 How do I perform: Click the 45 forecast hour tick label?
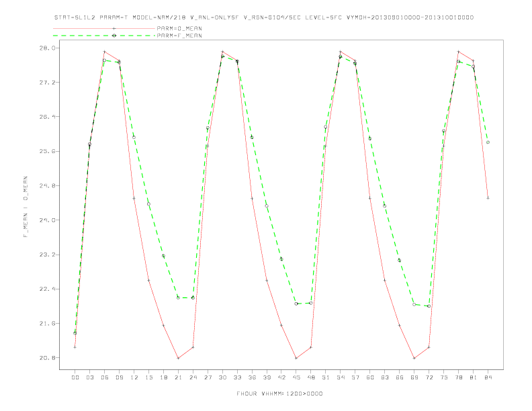pyautogui.click(x=296, y=377)
